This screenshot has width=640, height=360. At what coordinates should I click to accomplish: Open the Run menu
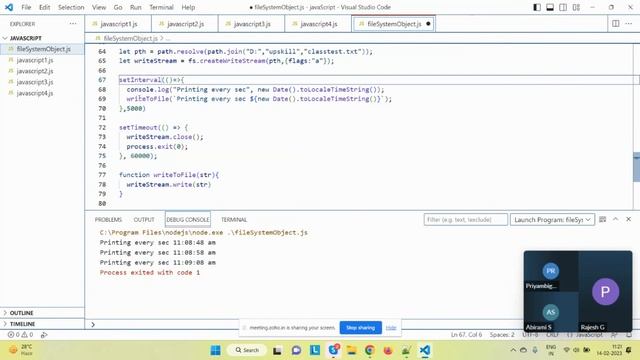[136, 7]
